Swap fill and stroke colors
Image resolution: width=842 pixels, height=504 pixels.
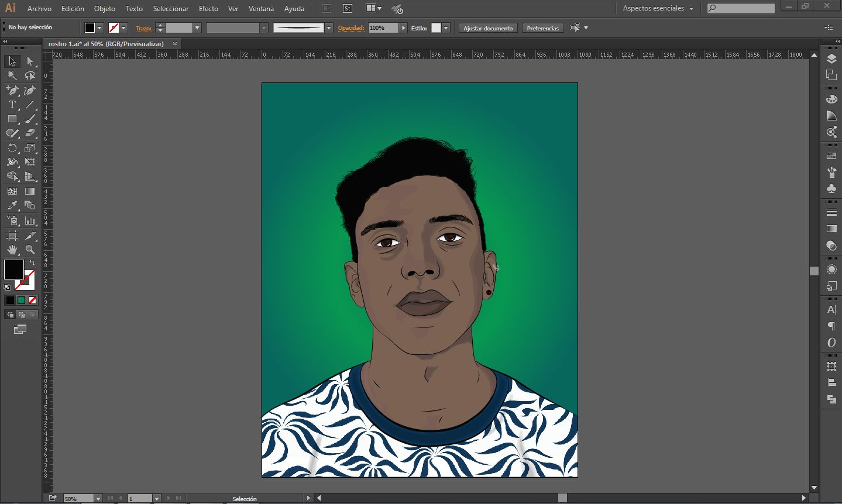pos(32,263)
